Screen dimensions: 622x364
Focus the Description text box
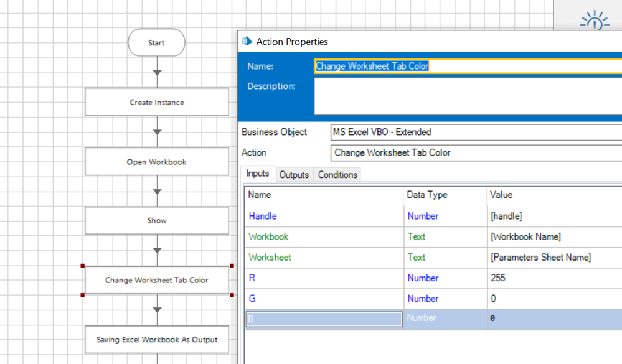pos(467,96)
